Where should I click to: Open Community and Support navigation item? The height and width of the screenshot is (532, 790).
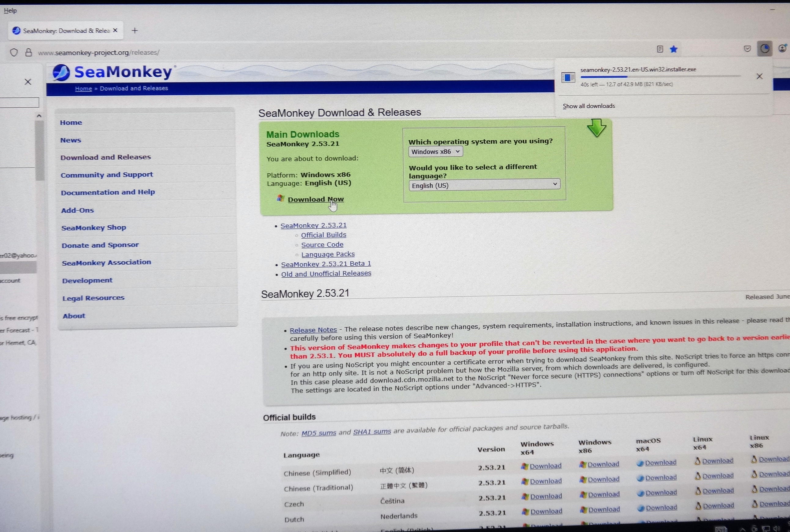pos(107,175)
